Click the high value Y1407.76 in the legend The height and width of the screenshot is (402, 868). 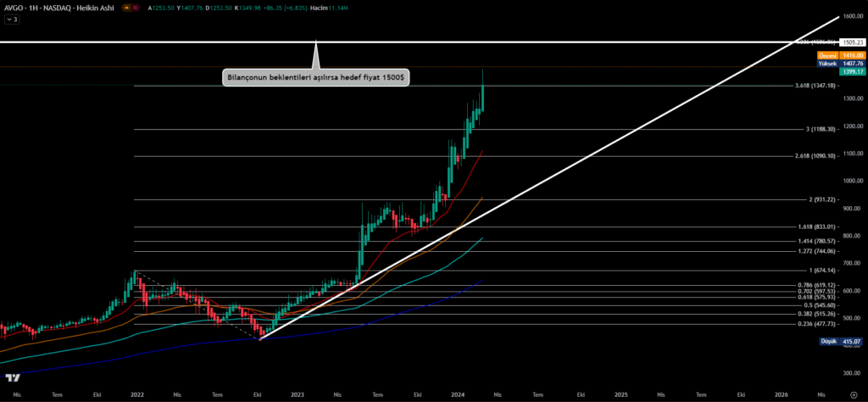(189, 8)
